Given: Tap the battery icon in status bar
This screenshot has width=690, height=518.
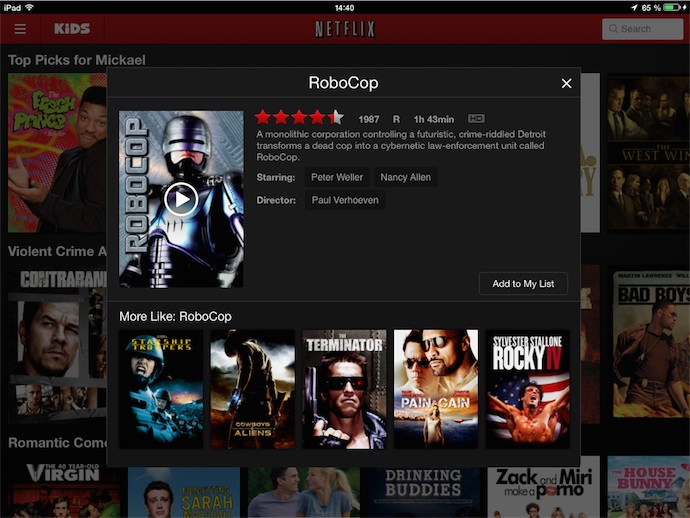Looking at the screenshot, I should (672, 7).
